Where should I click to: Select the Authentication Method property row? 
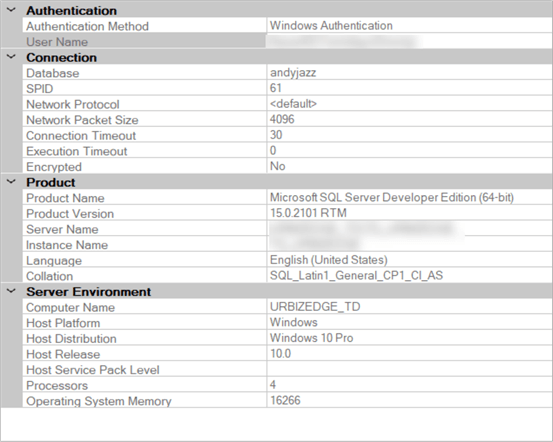(287, 26)
